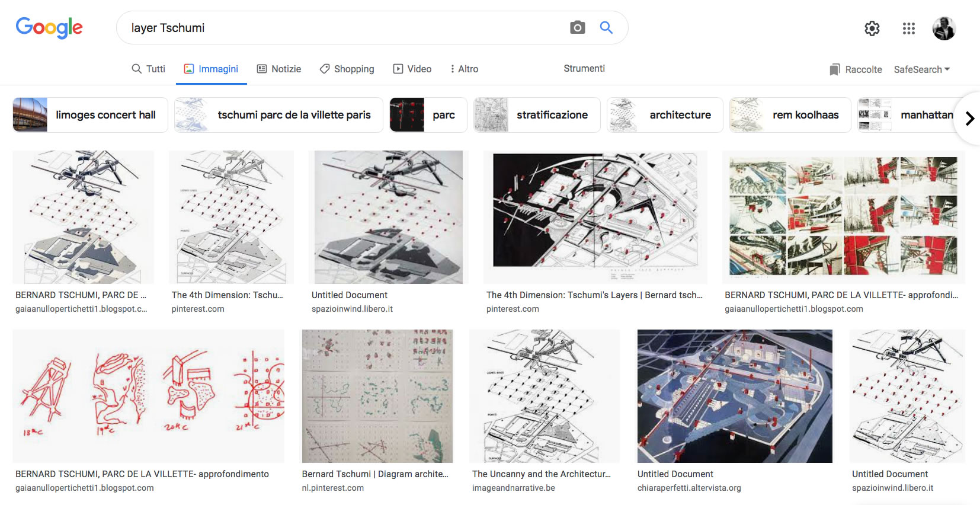
Task: Click the Google logo
Action: (49, 28)
